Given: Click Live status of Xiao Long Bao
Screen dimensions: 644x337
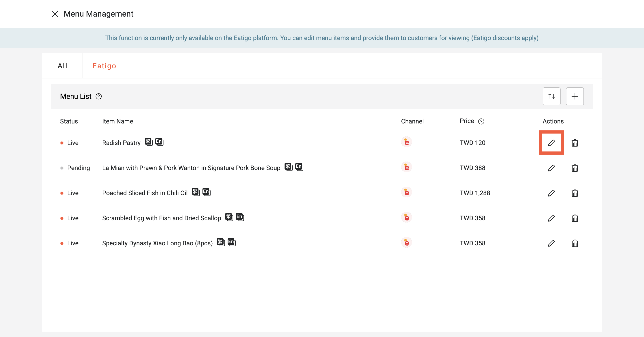Looking at the screenshot, I should pyautogui.click(x=73, y=243).
